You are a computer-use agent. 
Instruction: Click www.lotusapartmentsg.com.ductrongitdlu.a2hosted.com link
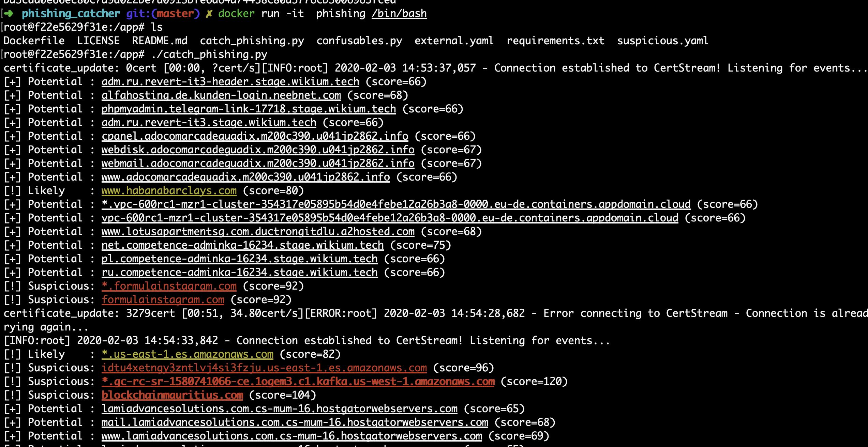click(x=258, y=232)
